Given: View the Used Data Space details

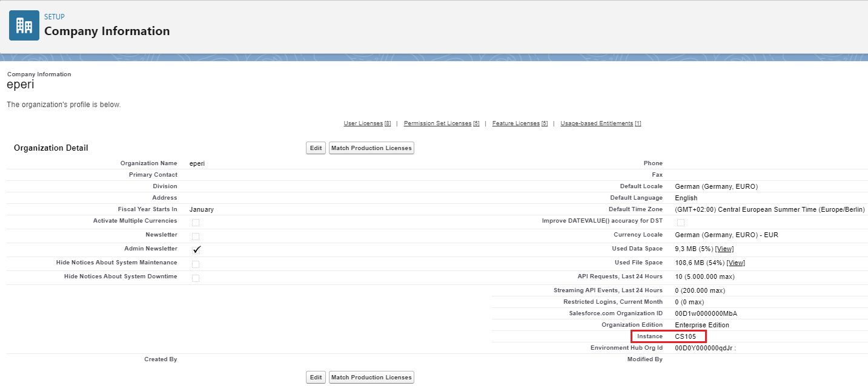Looking at the screenshot, I should 724,249.
